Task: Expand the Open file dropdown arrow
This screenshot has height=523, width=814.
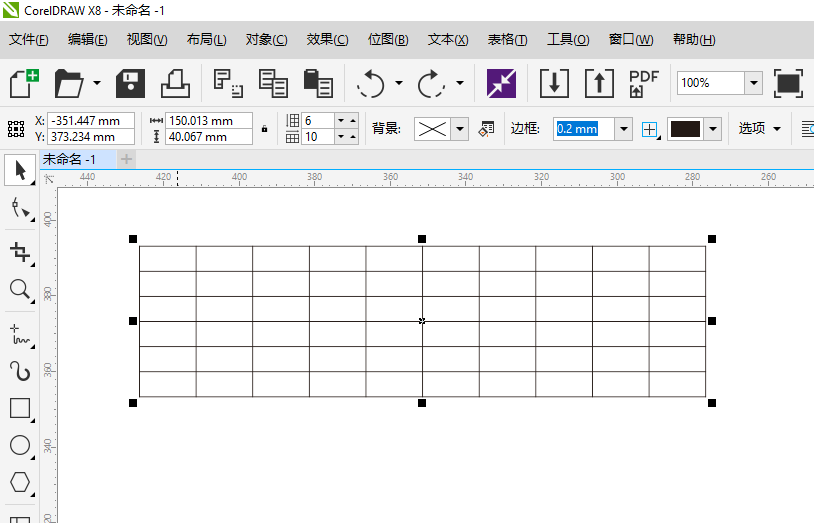Action: click(97, 83)
